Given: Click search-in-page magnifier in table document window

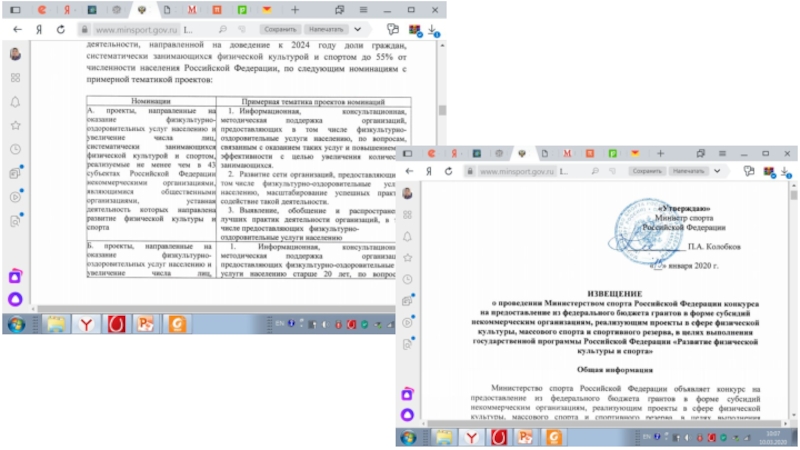Looking at the screenshot, I should pyautogui.click(x=222, y=30).
